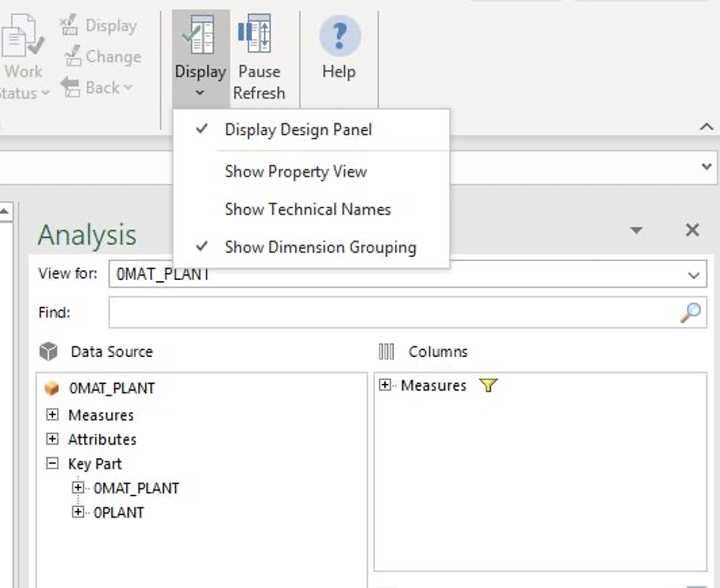Viewport: 720px width, 588px height.
Task: Click the Data Source heading text
Action: point(112,351)
